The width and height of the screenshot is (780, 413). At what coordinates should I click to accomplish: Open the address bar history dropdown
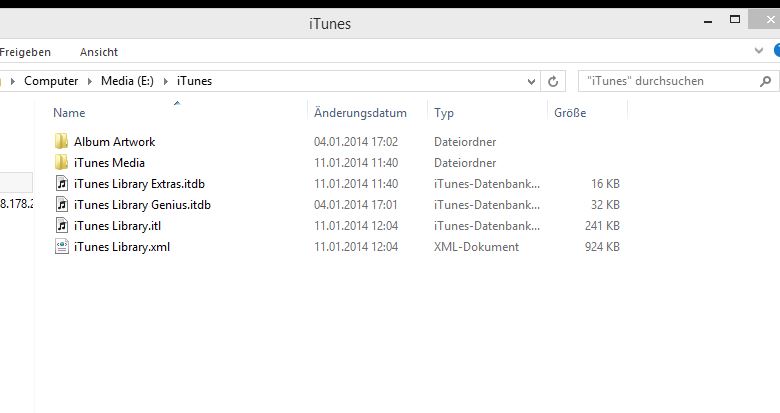click(x=531, y=81)
